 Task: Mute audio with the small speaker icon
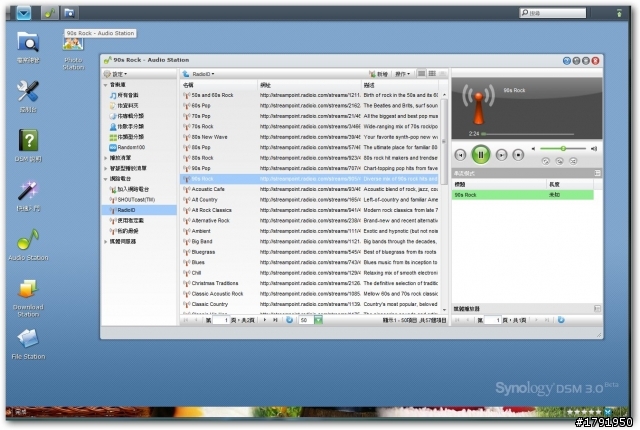(533, 149)
